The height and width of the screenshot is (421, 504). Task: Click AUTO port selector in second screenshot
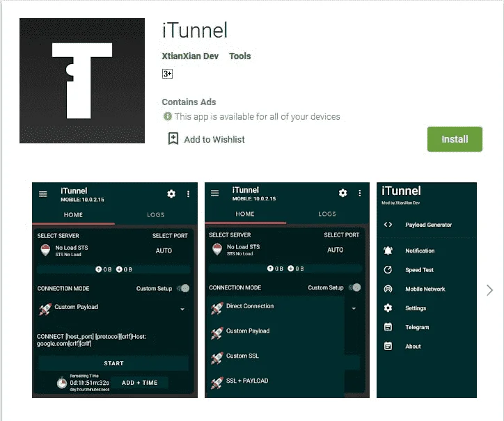pos(336,250)
